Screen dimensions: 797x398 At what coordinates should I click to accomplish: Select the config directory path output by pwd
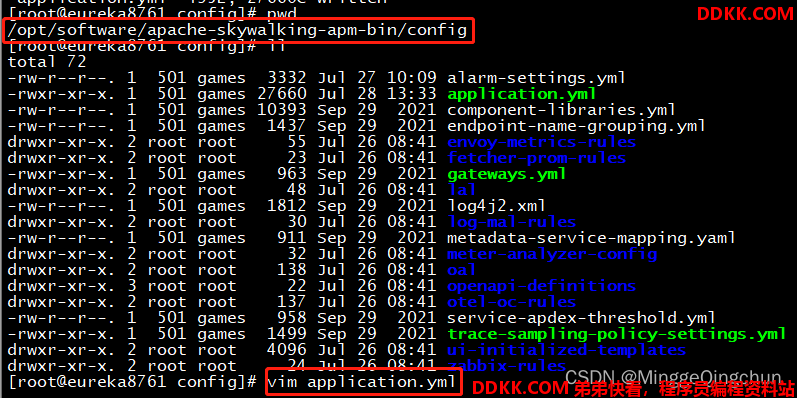pyautogui.click(x=237, y=30)
